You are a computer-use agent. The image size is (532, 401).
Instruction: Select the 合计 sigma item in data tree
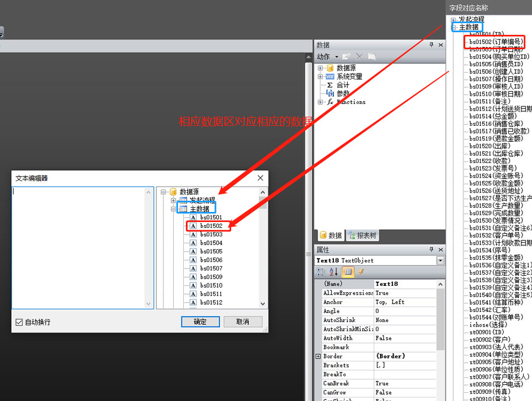[342, 85]
